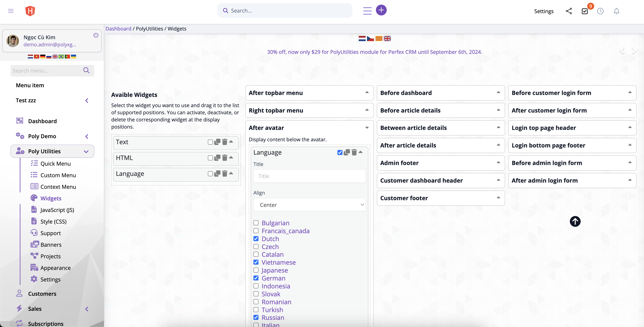Click the logout power icon

(x=96, y=35)
